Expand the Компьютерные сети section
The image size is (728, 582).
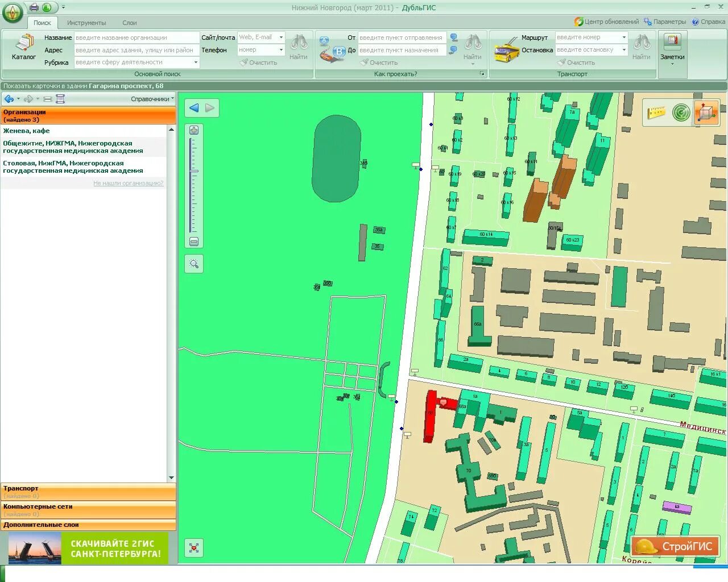[88, 510]
